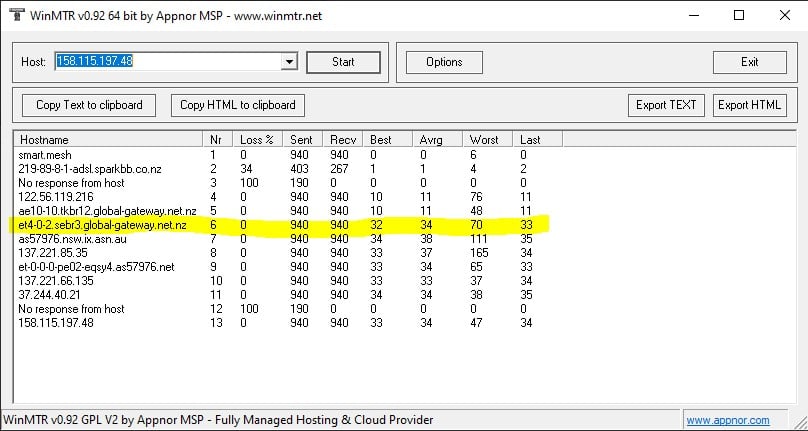Click the Hostname column header
Viewport: 808px width, 431px height.
tap(109, 140)
